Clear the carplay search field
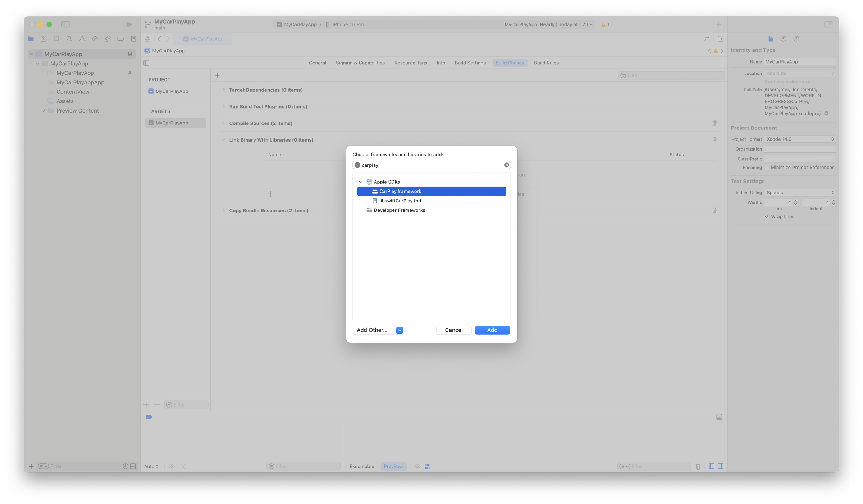The image size is (863, 504). click(x=506, y=165)
